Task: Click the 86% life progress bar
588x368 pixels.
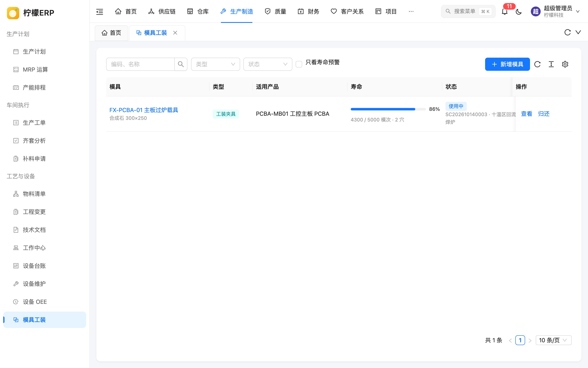Action: [x=388, y=109]
